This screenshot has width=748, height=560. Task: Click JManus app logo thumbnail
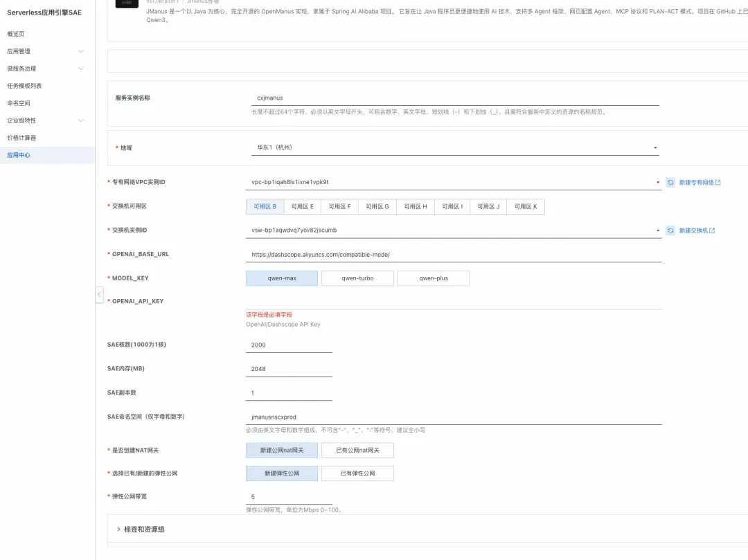[x=127, y=4]
